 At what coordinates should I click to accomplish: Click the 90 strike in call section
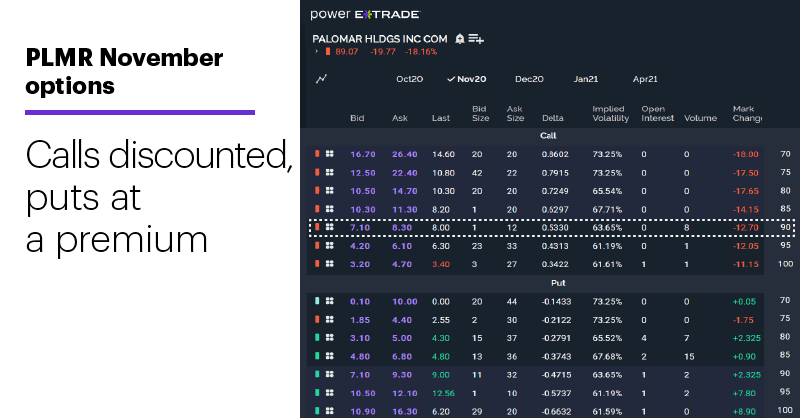[x=785, y=227]
